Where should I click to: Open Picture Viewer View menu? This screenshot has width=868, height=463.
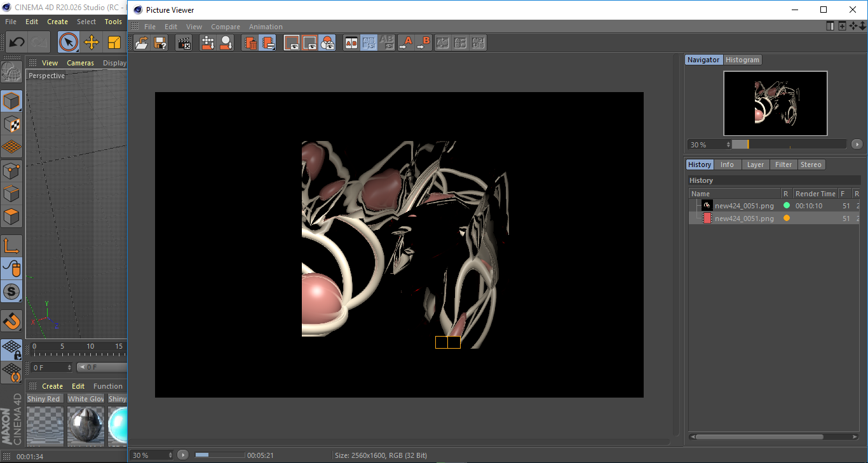click(x=194, y=27)
